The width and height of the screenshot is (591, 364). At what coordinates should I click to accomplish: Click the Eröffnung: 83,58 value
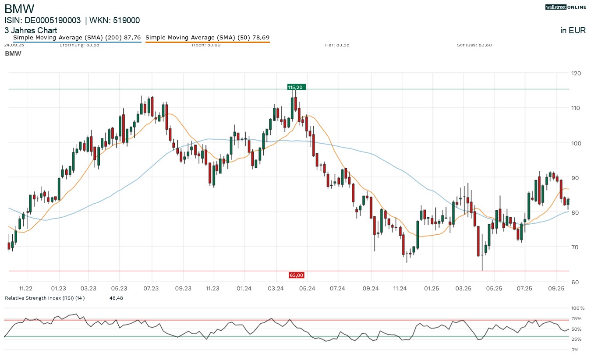click(x=79, y=45)
